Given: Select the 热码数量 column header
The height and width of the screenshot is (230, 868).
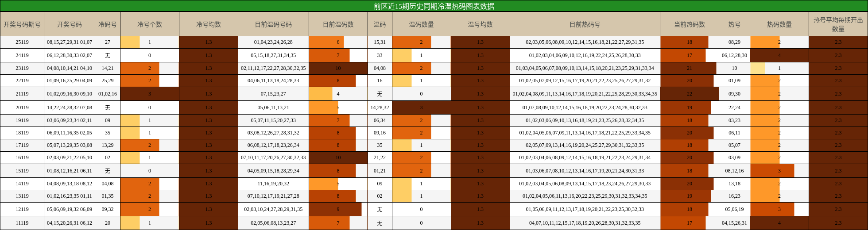Looking at the screenshot, I should (779, 24).
